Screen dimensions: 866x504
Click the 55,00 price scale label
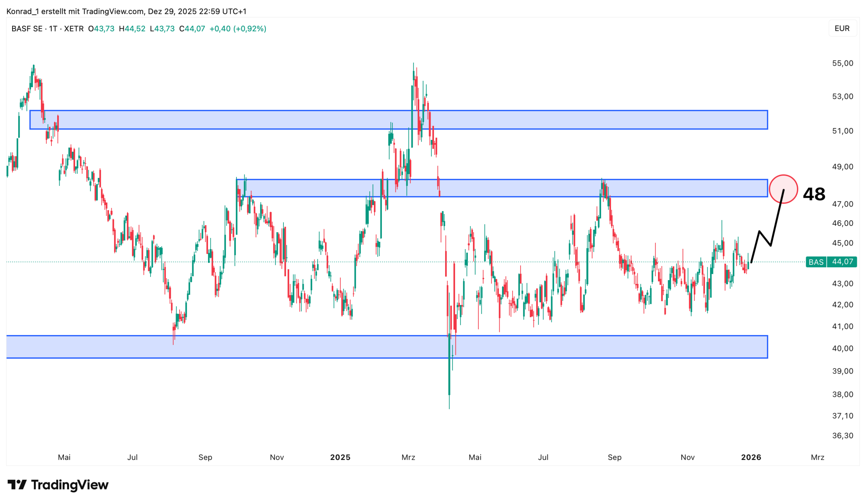tap(842, 63)
